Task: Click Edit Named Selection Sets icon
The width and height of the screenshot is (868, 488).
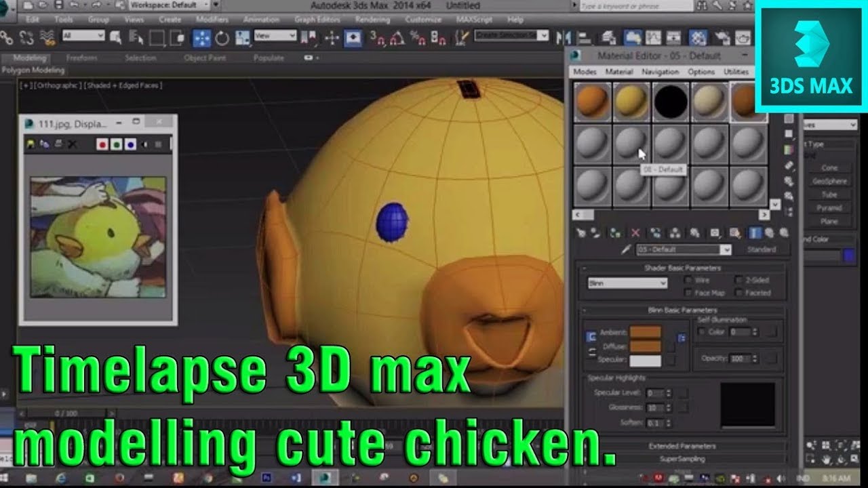Action: 462,37
